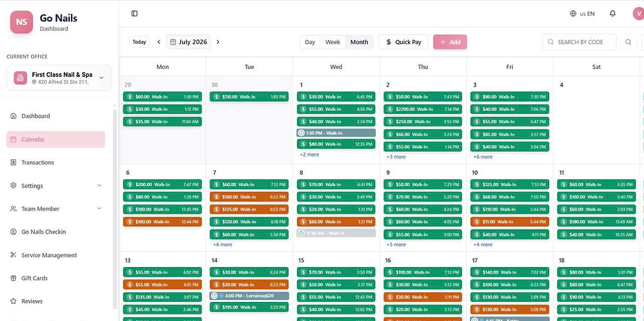The height and width of the screenshot is (321, 644).
Task: Show +2 more on Wednesday 1
Action: pyautogui.click(x=310, y=155)
